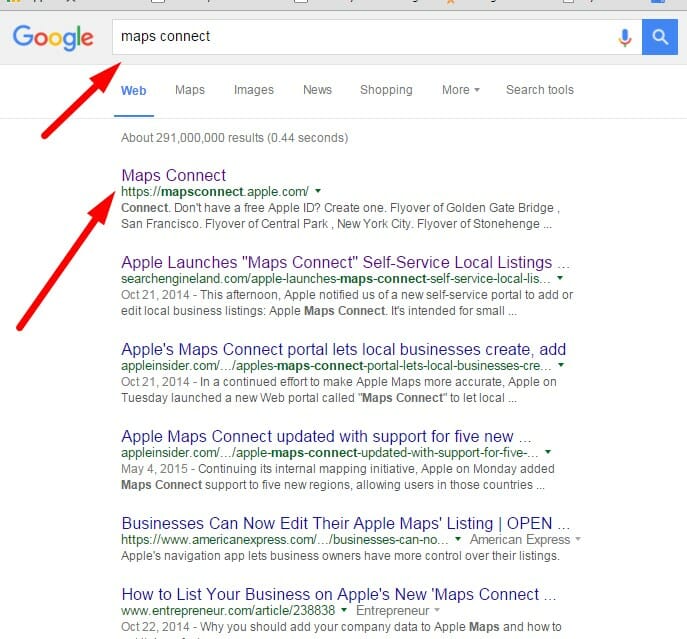
Task: Click the 'About 291,000,000 results' stats text
Action: 234,138
